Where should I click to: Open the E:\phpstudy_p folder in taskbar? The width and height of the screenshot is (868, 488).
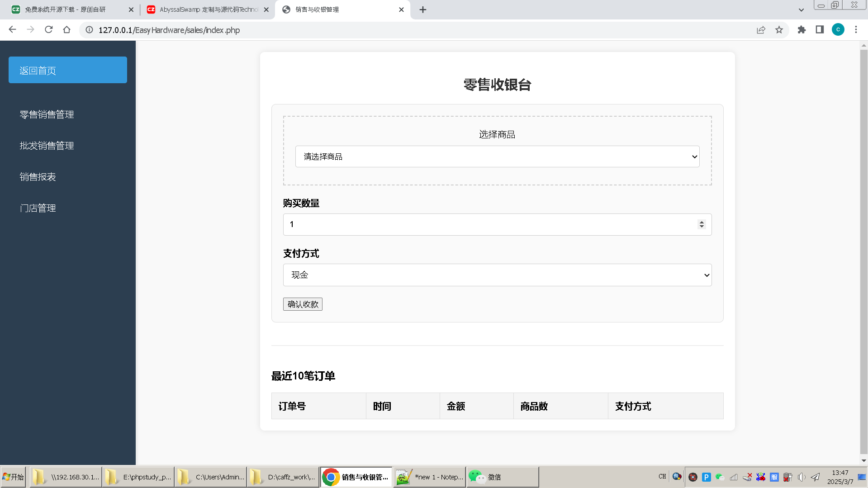[x=138, y=477]
